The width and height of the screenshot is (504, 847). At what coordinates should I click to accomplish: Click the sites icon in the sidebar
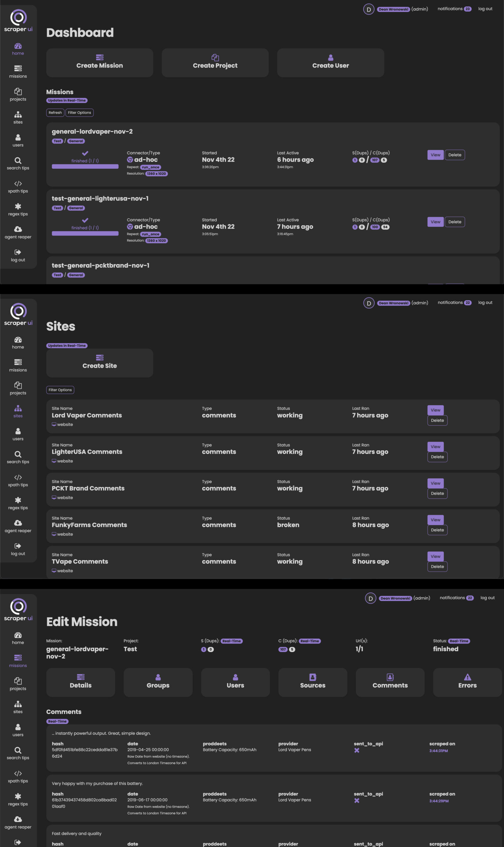18,115
